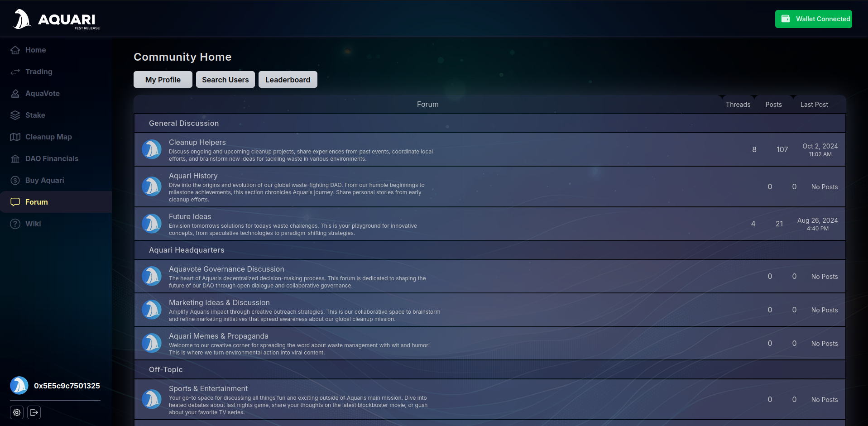Click the Wallet Connected button

pyautogui.click(x=814, y=19)
